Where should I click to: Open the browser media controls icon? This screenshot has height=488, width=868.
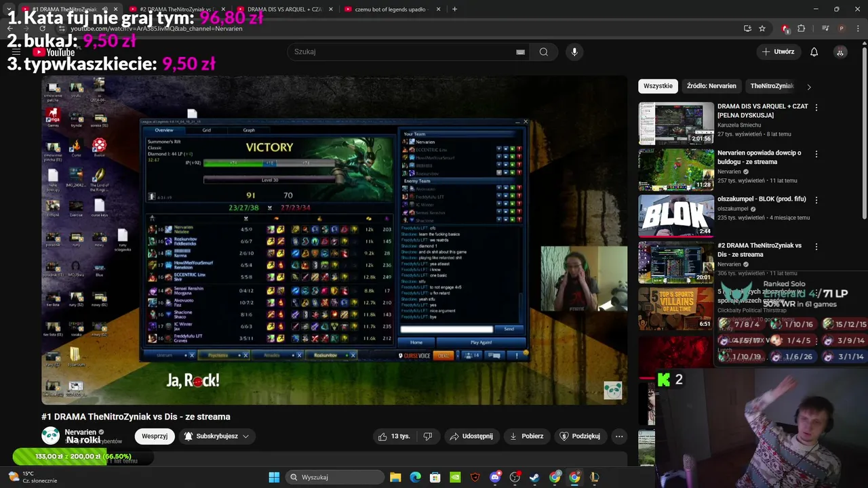coord(825,28)
